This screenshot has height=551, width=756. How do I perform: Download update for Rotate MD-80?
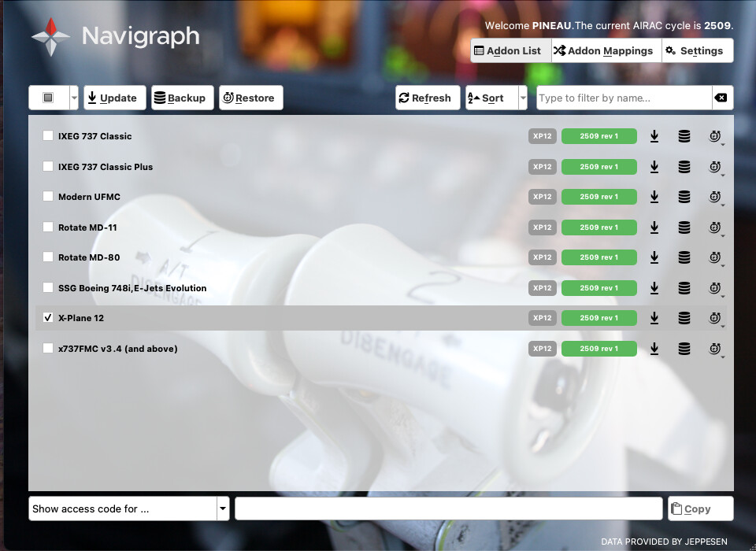(x=654, y=257)
